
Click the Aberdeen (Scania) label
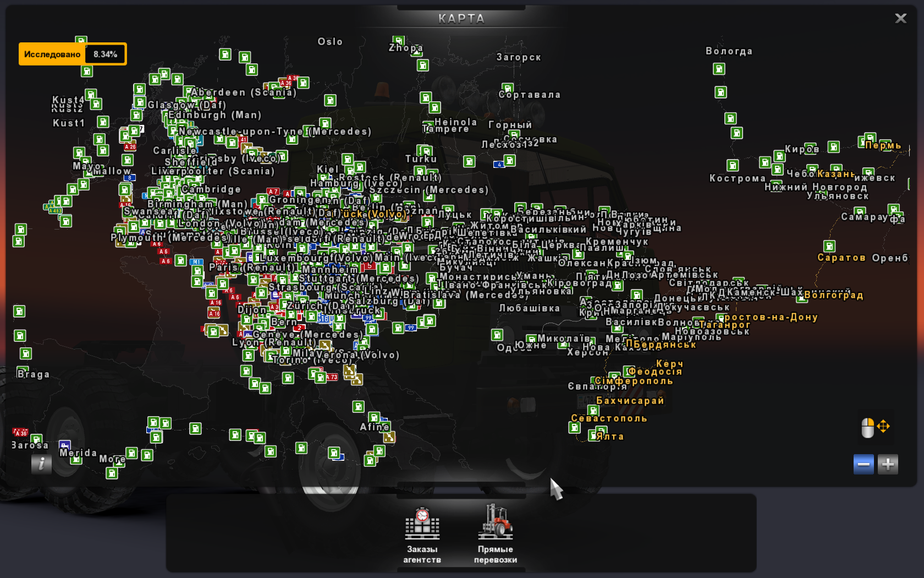click(244, 92)
